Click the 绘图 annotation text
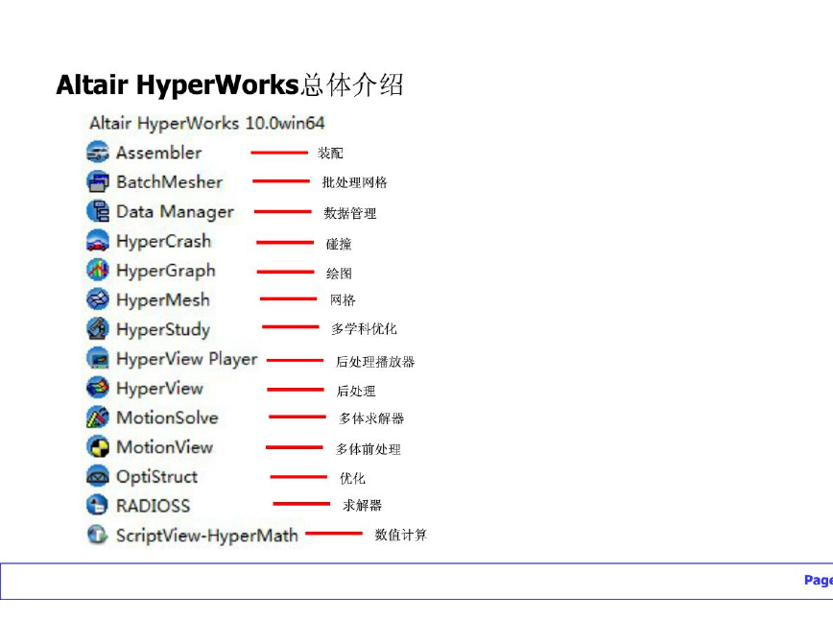833x644 pixels. [x=339, y=274]
